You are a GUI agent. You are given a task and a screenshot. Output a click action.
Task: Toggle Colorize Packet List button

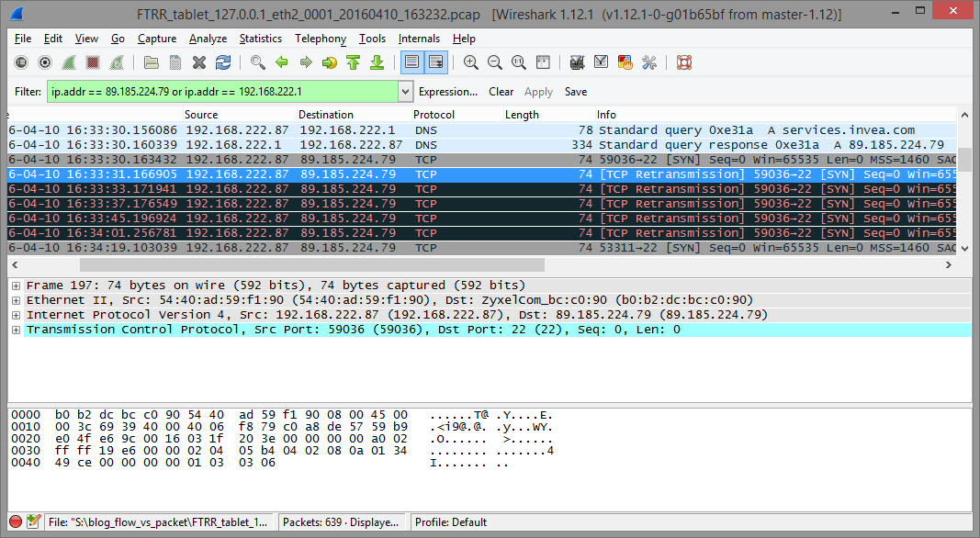pyautogui.click(x=411, y=62)
